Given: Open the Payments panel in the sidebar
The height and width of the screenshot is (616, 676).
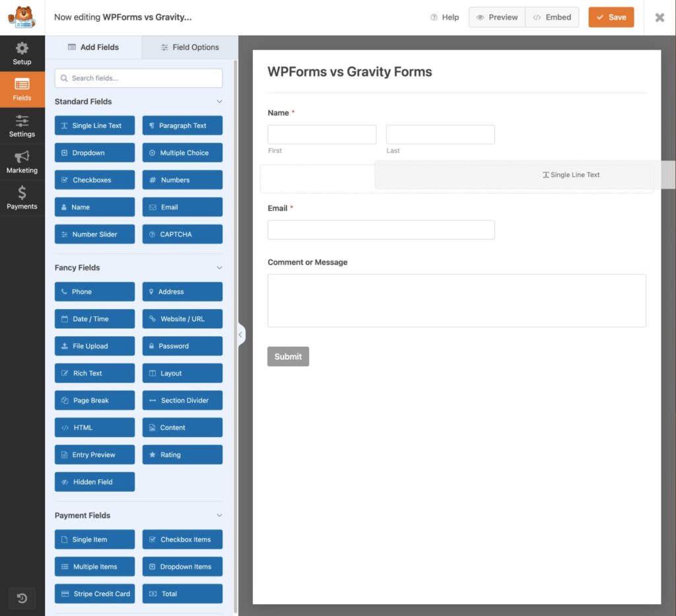Looking at the screenshot, I should pyautogui.click(x=22, y=198).
